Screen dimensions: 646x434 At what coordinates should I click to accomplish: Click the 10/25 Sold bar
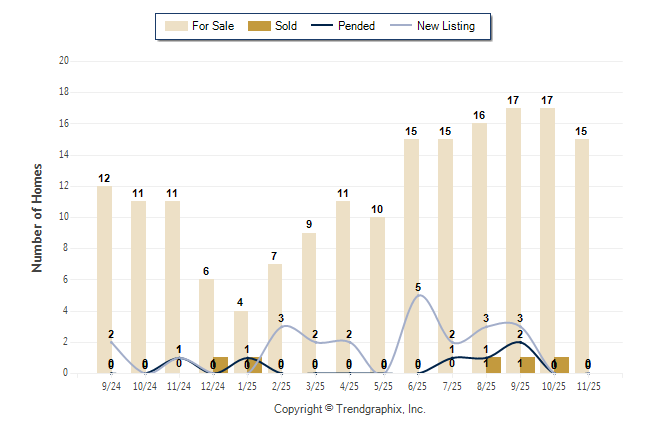562,365
